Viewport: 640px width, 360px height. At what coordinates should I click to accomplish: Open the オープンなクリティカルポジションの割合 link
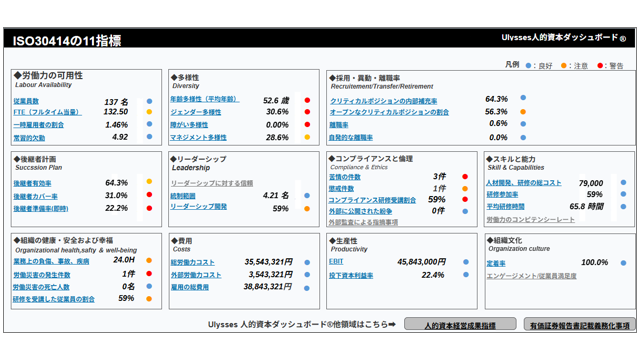pos(389,112)
